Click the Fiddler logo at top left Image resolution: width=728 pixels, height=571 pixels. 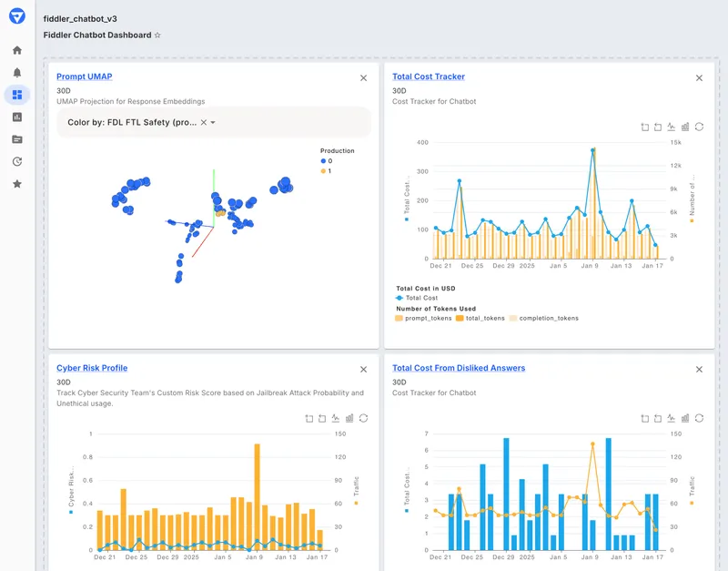(x=17, y=16)
